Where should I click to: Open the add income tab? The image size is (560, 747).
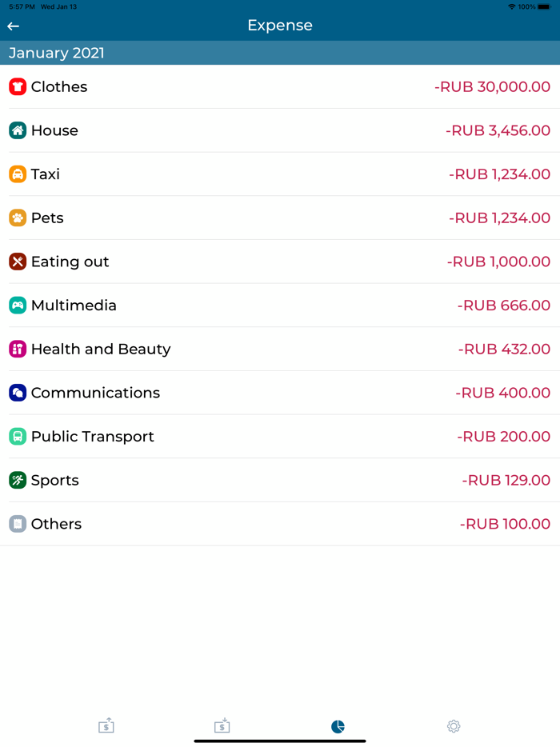coord(106,726)
